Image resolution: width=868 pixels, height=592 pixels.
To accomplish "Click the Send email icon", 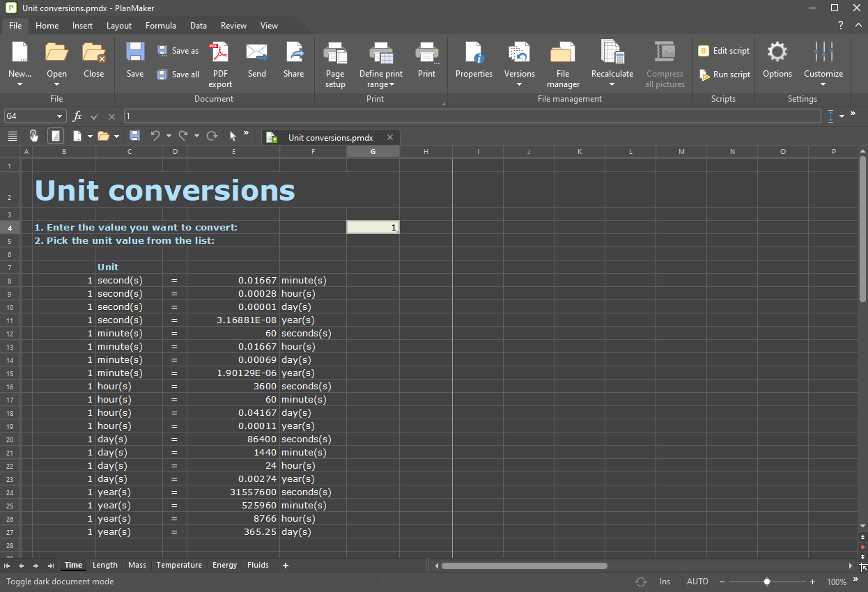I will [256, 53].
